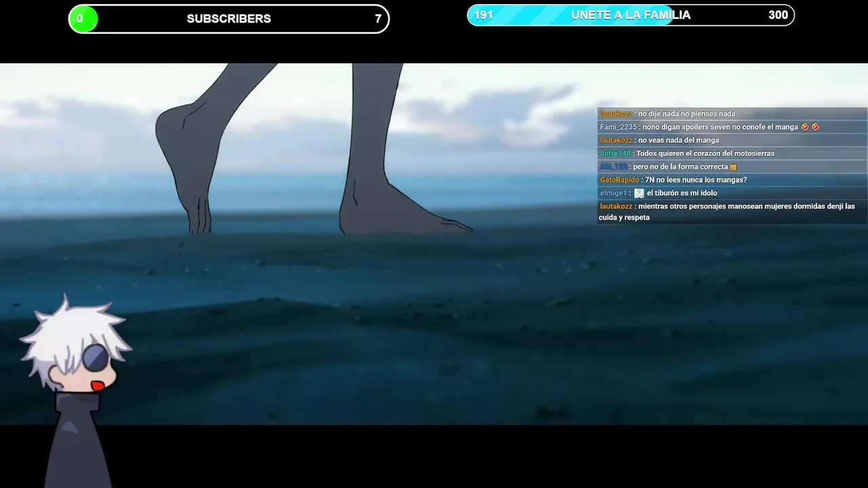Click the subscriber goal number 7
Screen dimensions: 868x488
click(x=378, y=19)
